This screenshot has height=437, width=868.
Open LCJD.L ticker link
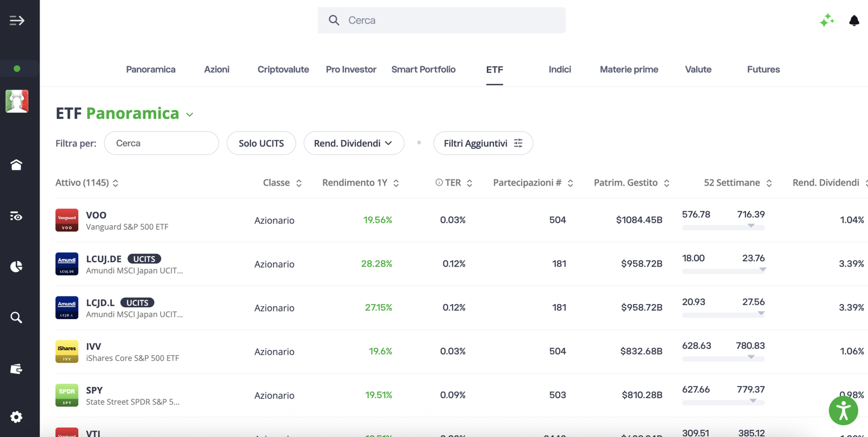click(x=100, y=303)
